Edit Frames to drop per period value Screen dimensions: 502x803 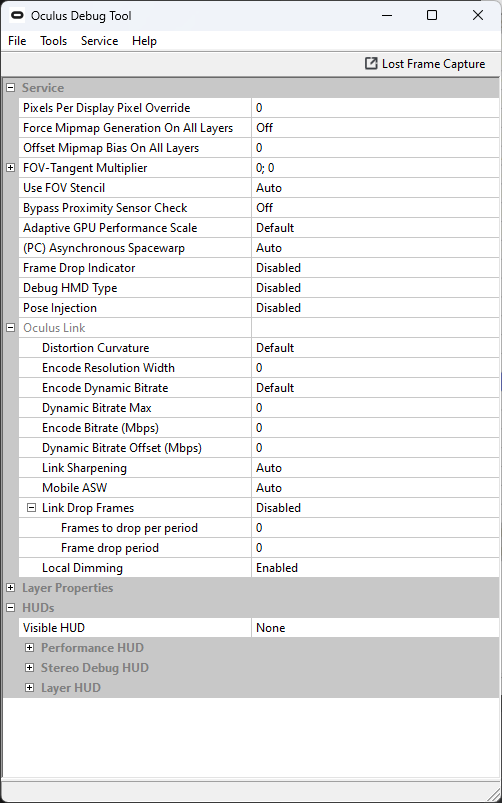pyautogui.click(x=375, y=527)
